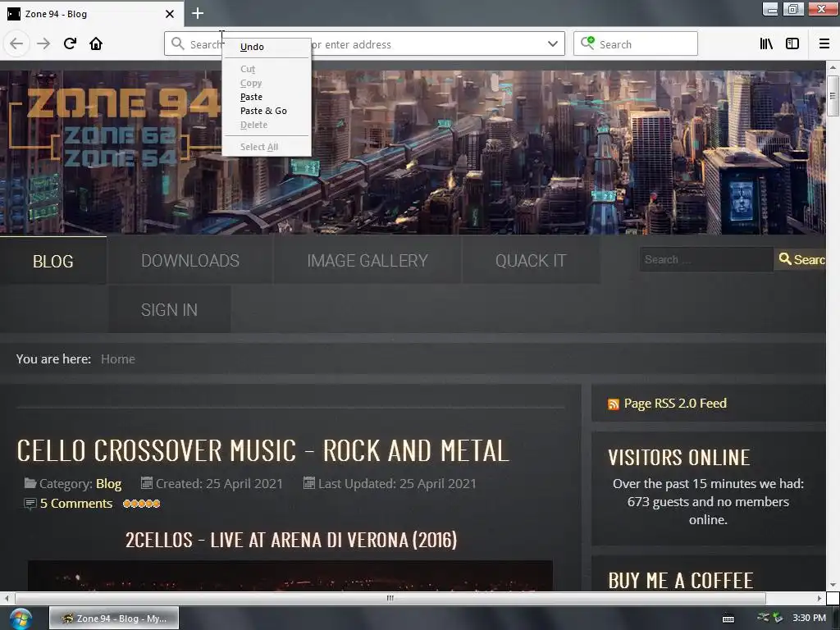Open a new tab with plus icon
The height and width of the screenshot is (630, 840).
pyautogui.click(x=198, y=13)
